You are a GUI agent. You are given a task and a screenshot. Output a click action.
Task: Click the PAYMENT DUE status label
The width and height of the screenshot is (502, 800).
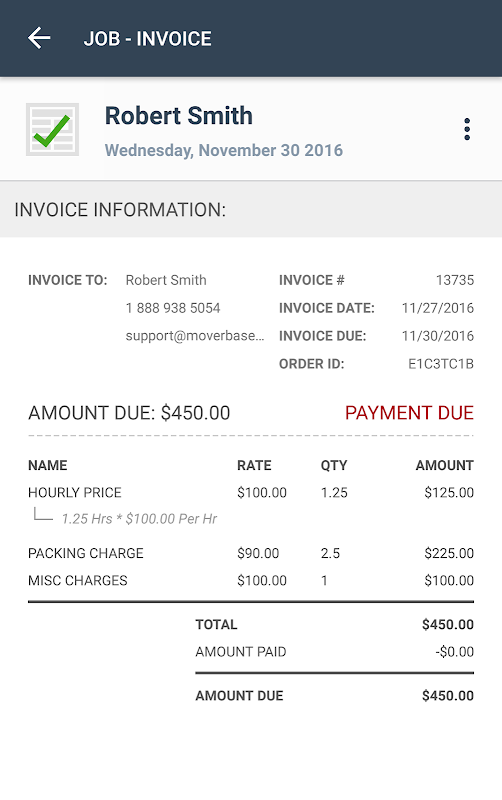(x=409, y=413)
